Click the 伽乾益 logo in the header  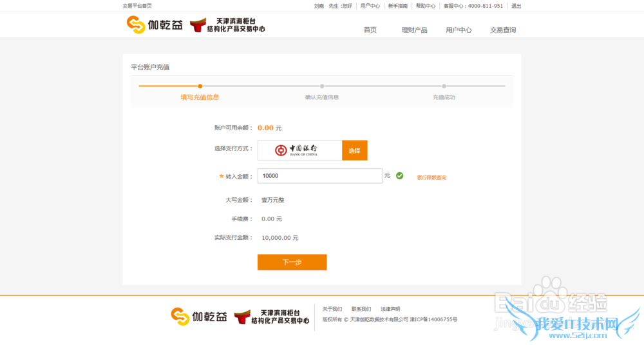point(155,25)
